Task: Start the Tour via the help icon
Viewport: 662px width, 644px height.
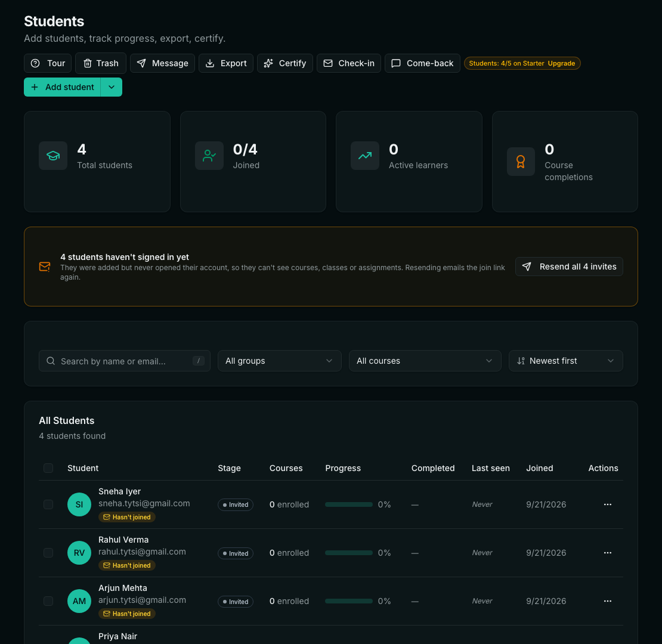Action: coord(35,63)
